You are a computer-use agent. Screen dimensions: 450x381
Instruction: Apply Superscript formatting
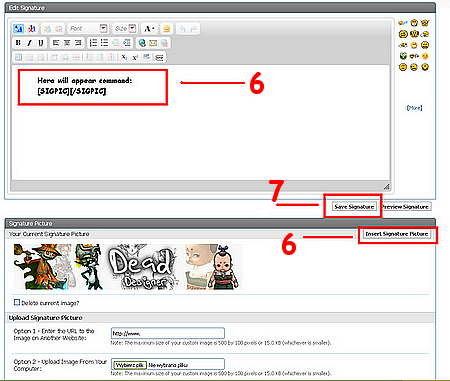coord(135,57)
